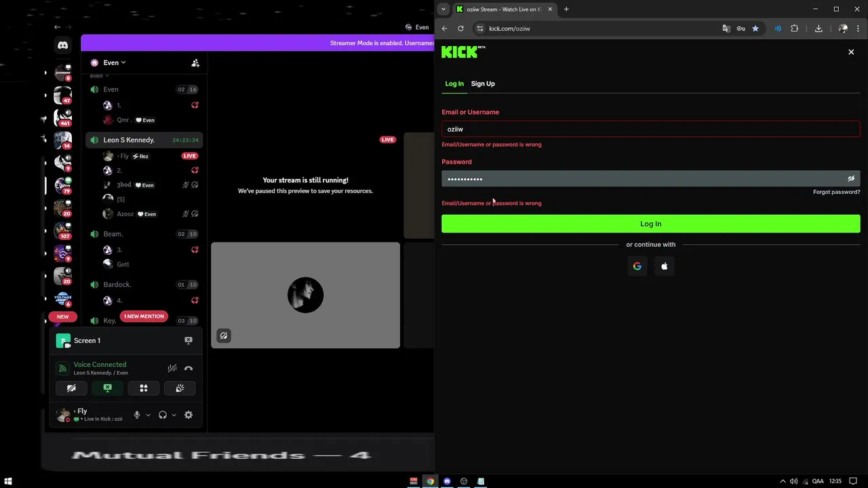The image size is (868, 488).
Task: Open Discord soundboard button
Action: point(180,388)
